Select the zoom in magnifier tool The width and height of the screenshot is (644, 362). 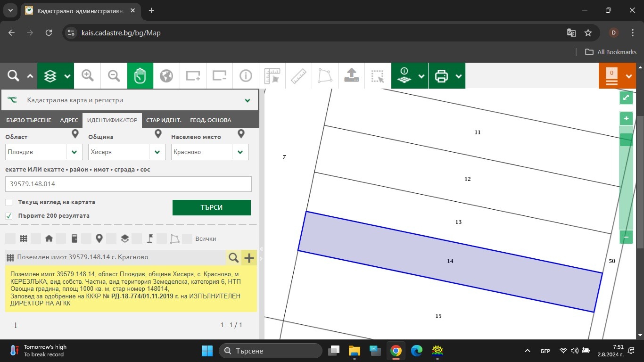(x=88, y=75)
